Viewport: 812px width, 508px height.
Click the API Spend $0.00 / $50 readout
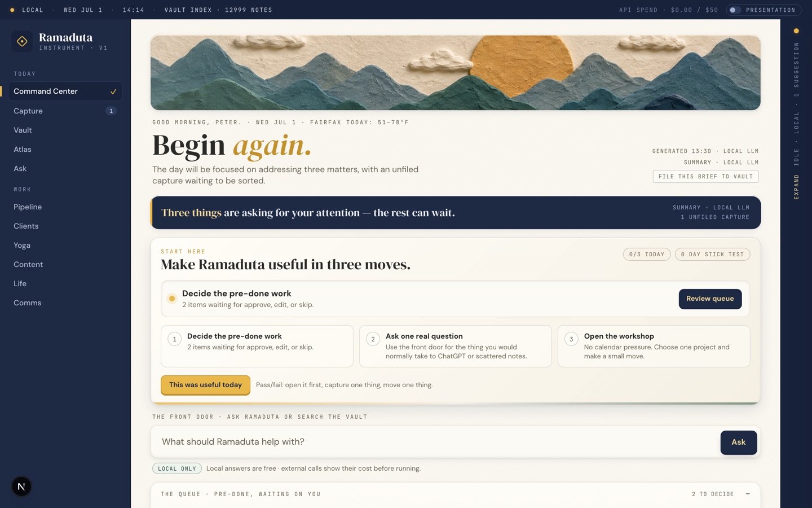click(668, 10)
